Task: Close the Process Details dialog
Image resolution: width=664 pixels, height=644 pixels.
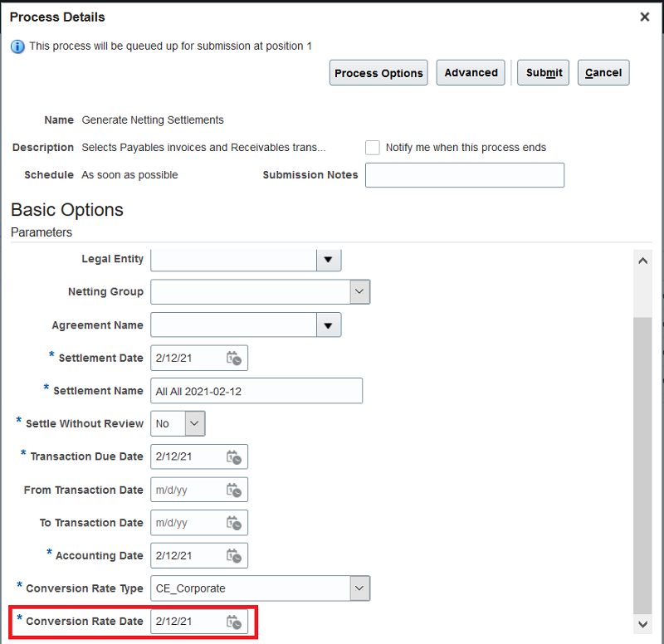Action: point(645,17)
